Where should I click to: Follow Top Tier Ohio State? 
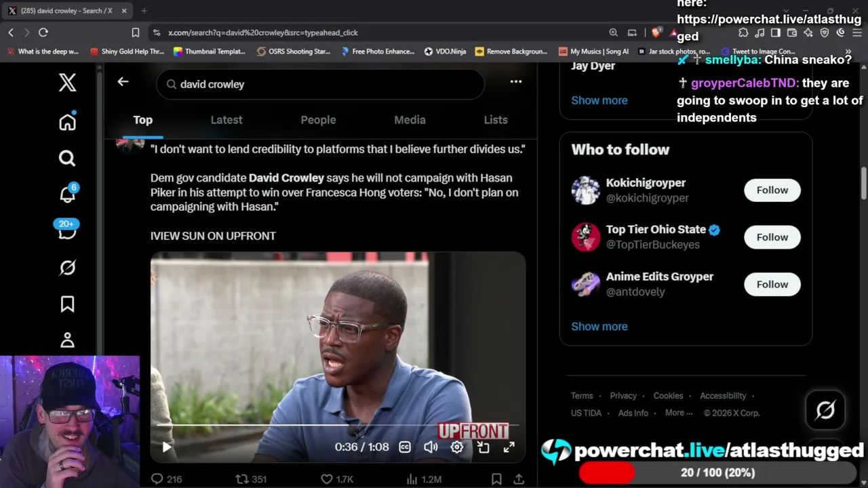pos(772,237)
